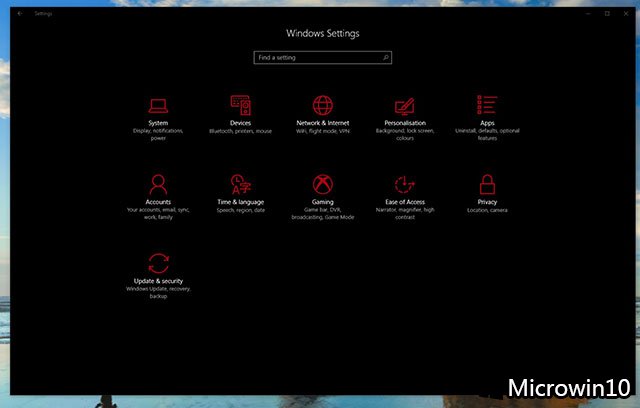Open the Gaming Xbox icon

(x=322, y=184)
